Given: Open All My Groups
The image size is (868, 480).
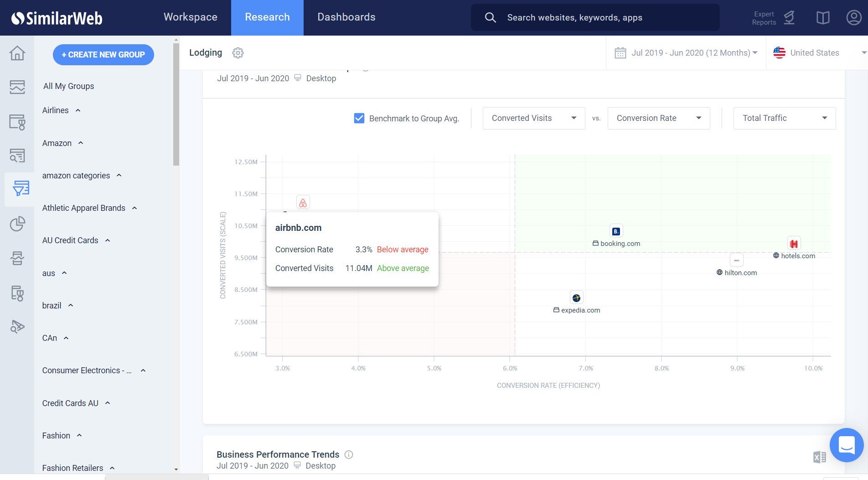Looking at the screenshot, I should pyautogui.click(x=68, y=86).
